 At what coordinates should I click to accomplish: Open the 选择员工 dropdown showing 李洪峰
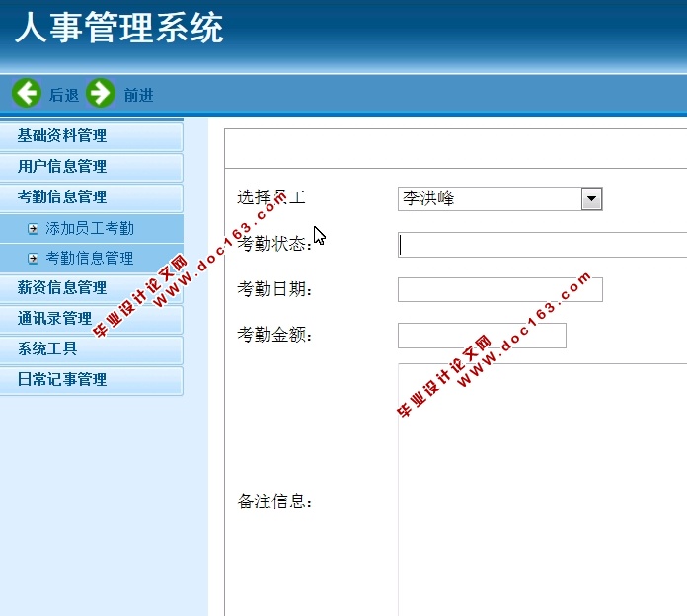(499, 199)
